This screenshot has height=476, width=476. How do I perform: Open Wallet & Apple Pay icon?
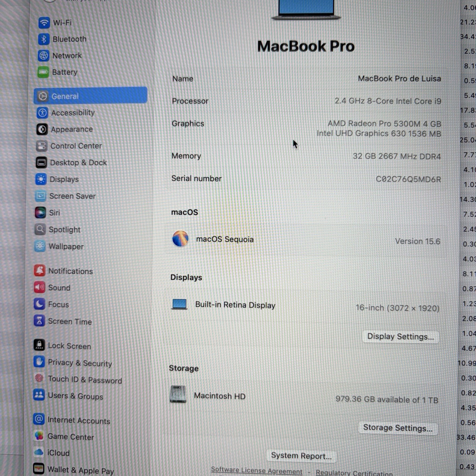(x=39, y=469)
